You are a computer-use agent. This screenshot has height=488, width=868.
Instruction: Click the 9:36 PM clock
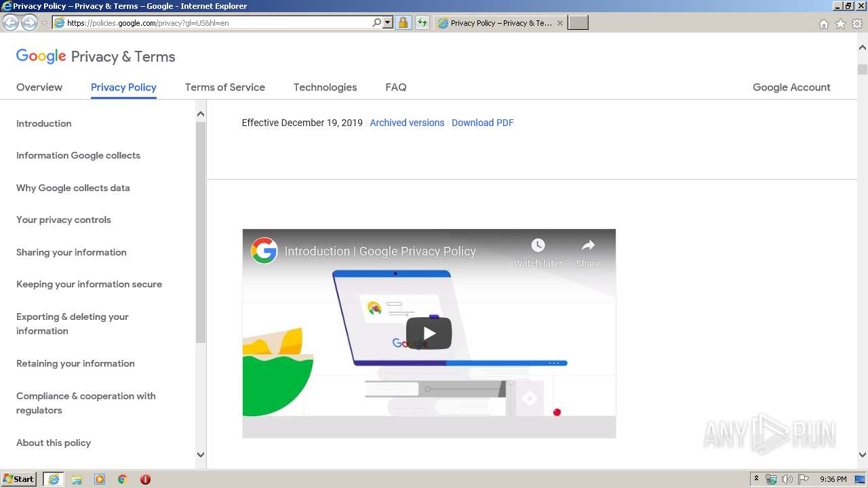pyautogui.click(x=833, y=479)
